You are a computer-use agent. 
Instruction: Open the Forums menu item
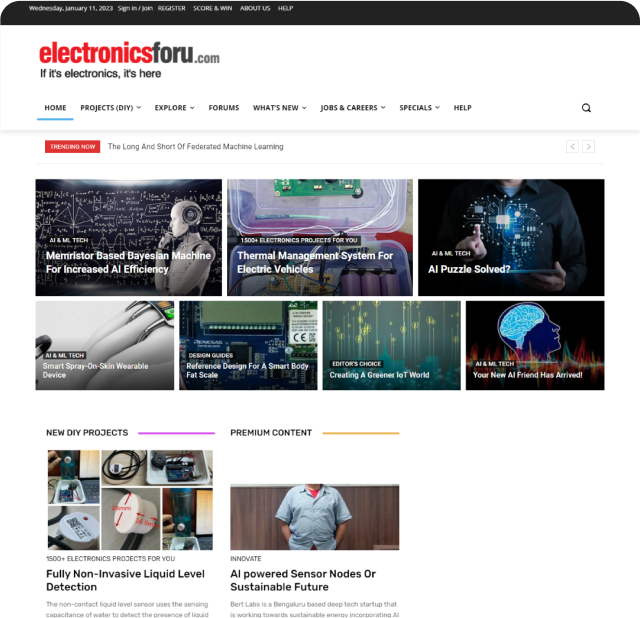[224, 108]
